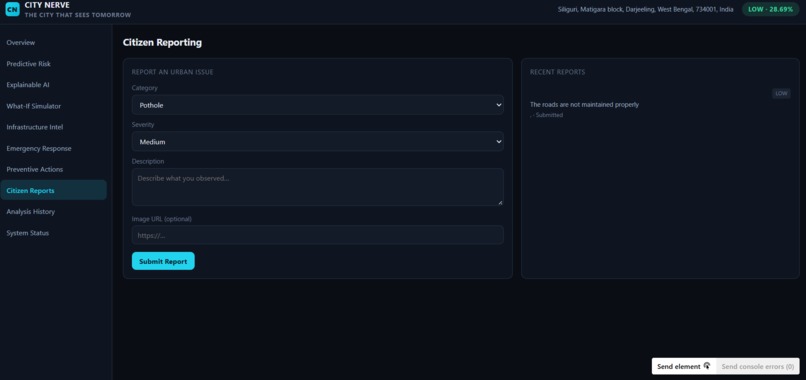This screenshot has width=806, height=380.
Task: Open report 'The roads are not maintained properly'
Action: (x=584, y=104)
